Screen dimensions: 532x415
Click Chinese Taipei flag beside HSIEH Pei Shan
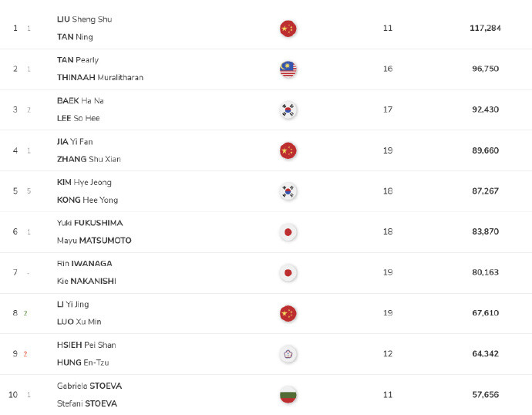288,354
